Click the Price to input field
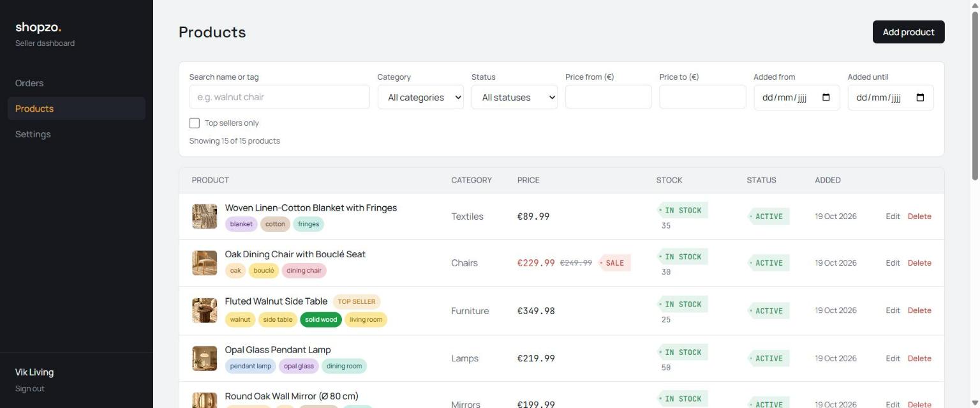 click(x=702, y=97)
